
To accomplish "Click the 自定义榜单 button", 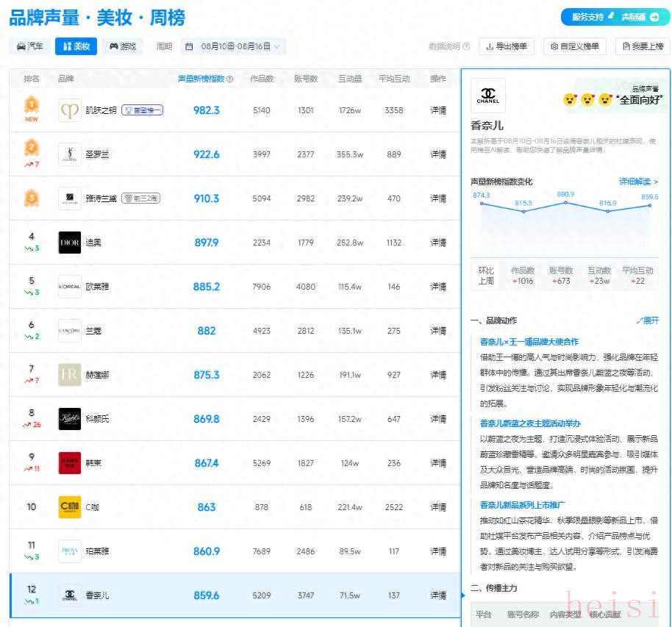I will [x=576, y=46].
